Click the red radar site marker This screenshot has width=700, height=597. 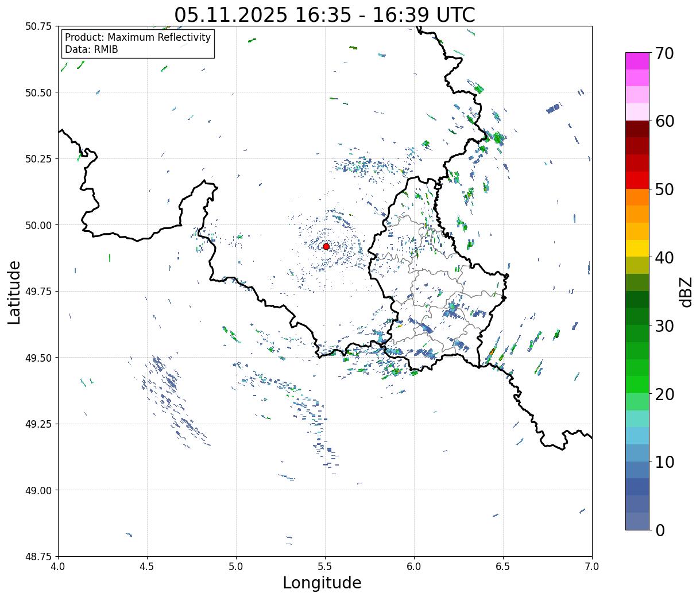(326, 246)
